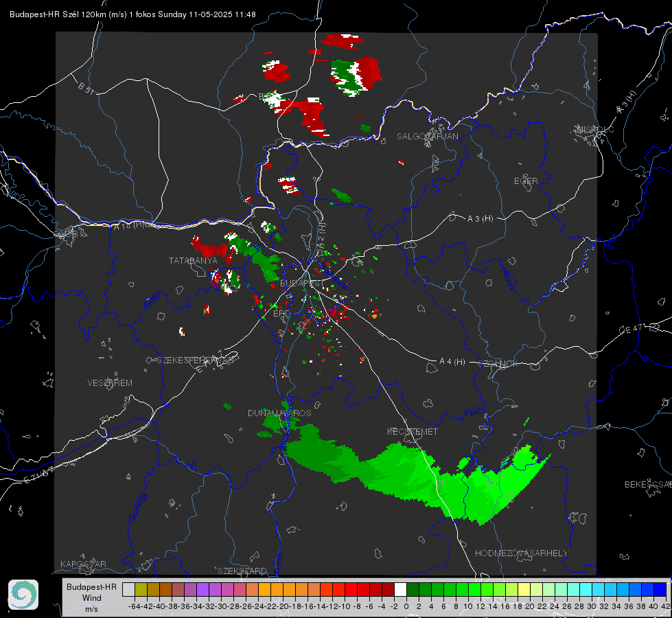The image size is (672, 618).
Task: Click the olive swatch right of -64
Action: 141,590
